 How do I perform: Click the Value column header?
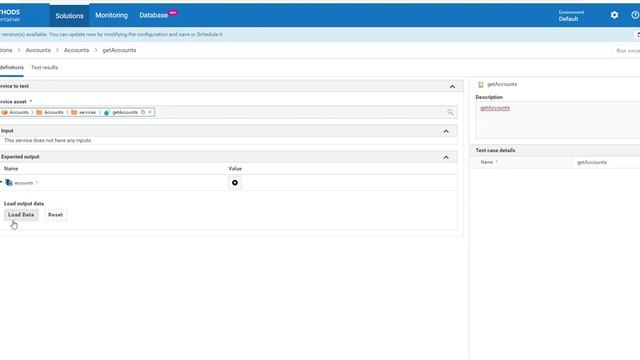[x=235, y=169]
